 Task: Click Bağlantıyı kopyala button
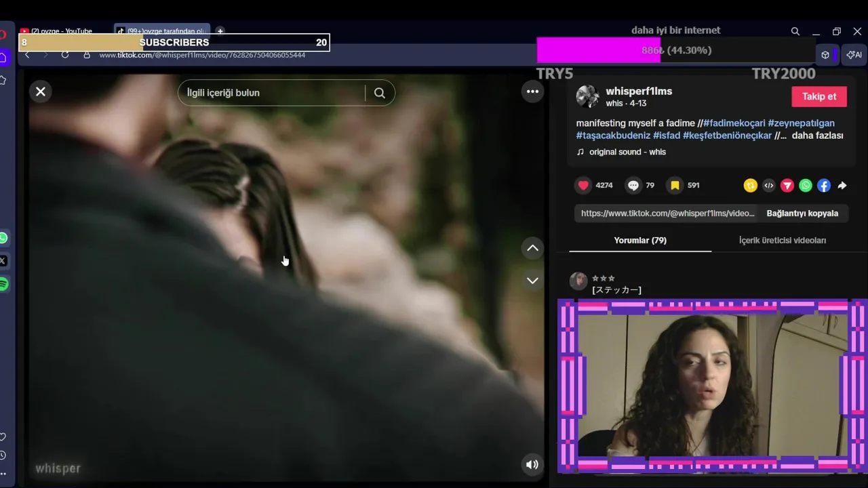(802, 213)
